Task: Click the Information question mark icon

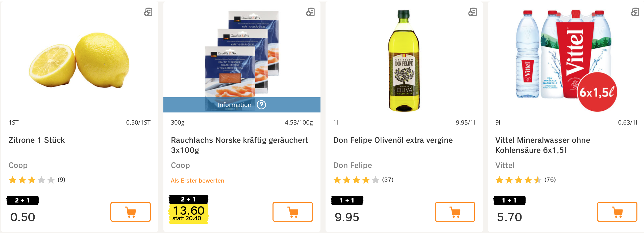Action: click(x=261, y=105)
